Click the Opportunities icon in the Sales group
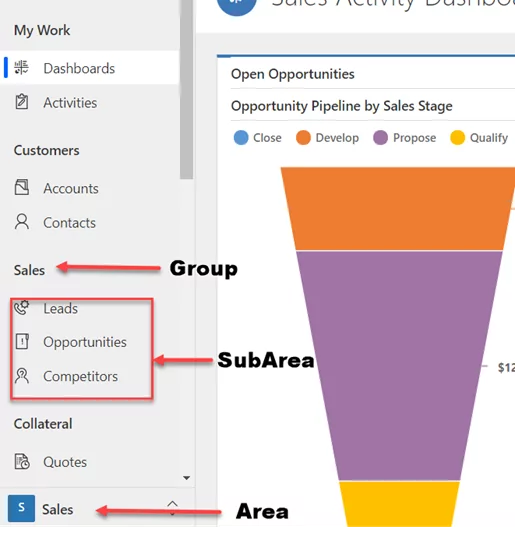 [22, 341]
